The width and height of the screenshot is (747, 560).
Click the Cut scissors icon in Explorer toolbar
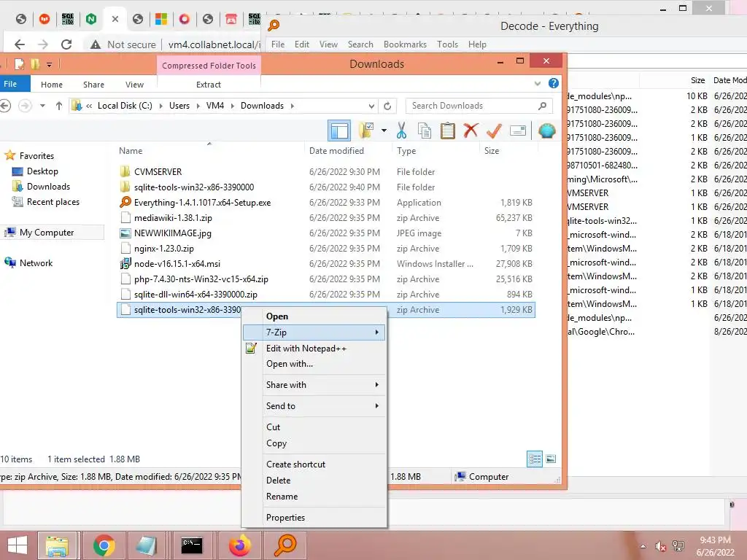pos(401,131)
